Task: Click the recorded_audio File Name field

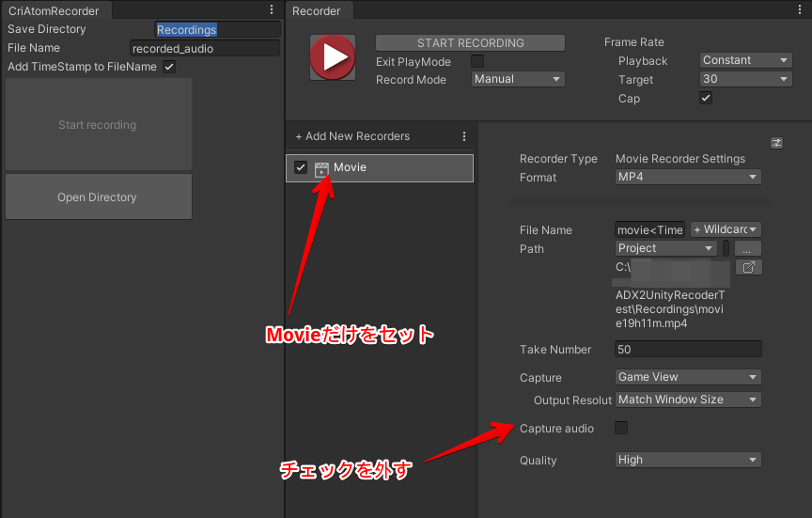Action: [205, 48]
